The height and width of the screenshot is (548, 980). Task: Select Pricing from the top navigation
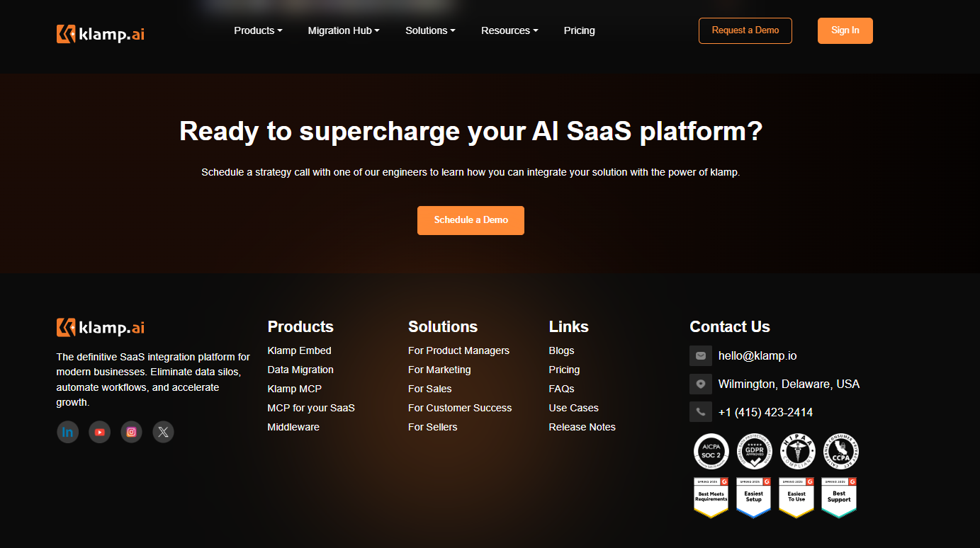(x=580, y=30)
